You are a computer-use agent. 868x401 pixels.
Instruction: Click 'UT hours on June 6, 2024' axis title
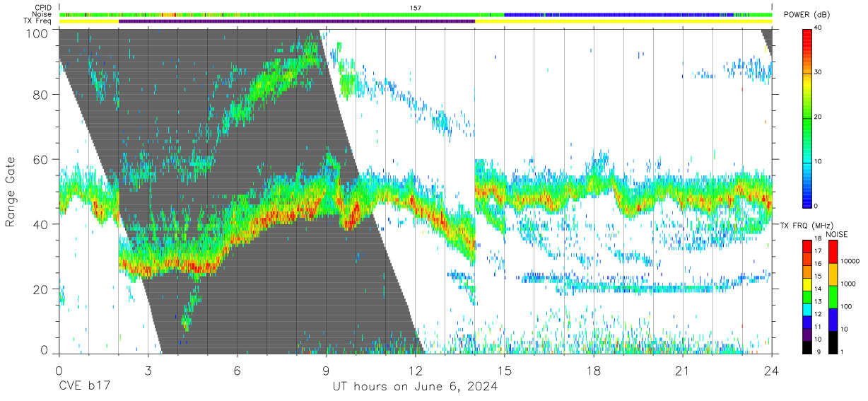point(415,387)
